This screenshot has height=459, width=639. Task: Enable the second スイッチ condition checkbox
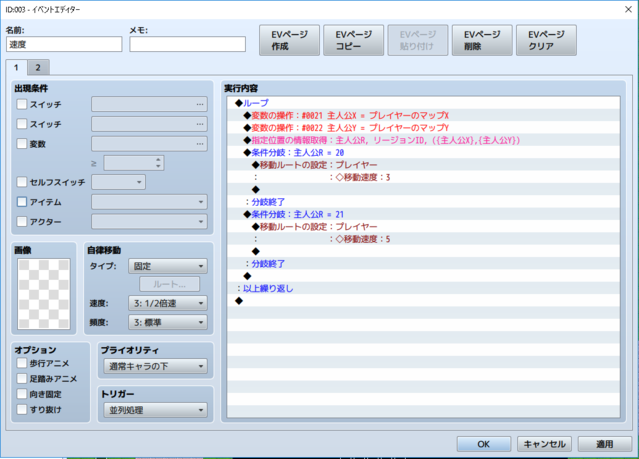click(22, 124)
